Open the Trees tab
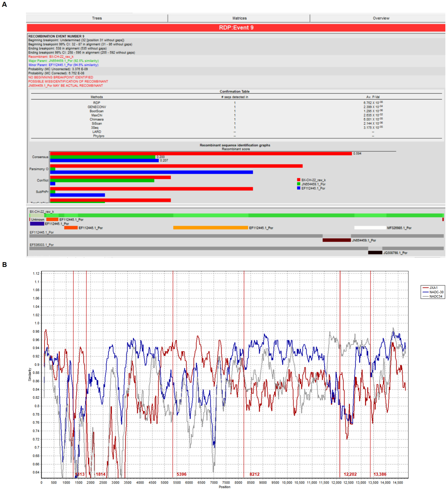448x490 pixels. point(97,18)
